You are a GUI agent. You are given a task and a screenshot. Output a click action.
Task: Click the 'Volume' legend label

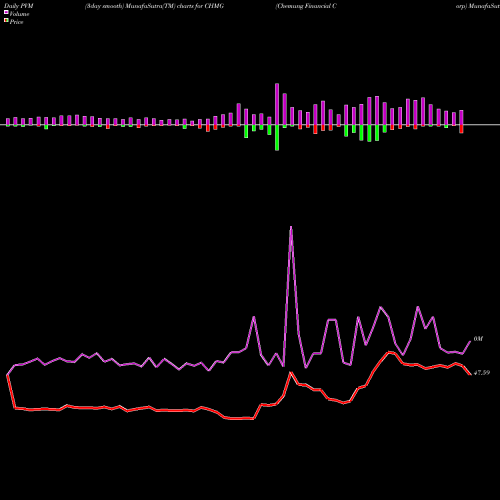[x=19, y=14]
